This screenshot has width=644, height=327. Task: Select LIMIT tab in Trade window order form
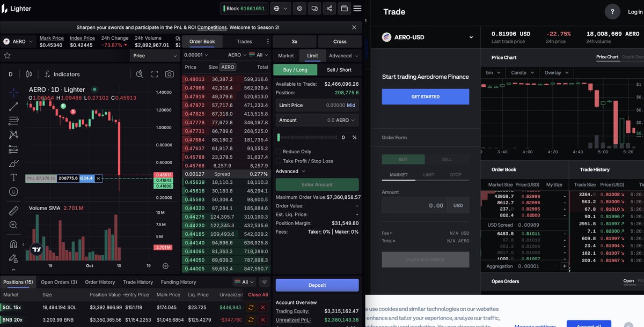point(429,175)
